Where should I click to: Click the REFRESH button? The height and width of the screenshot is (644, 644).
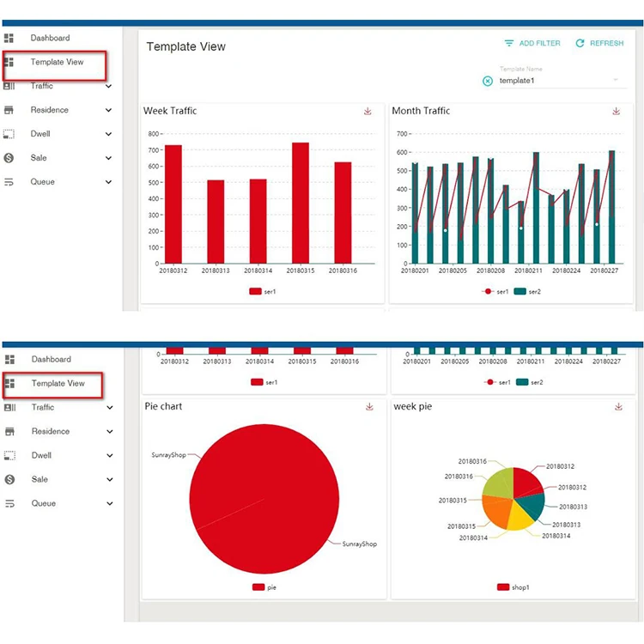tap(599, 43)
